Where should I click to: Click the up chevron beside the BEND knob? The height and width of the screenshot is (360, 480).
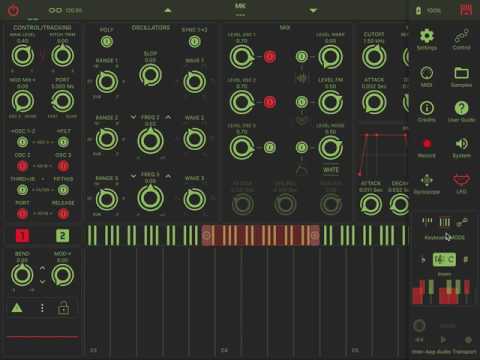point(42,268)
